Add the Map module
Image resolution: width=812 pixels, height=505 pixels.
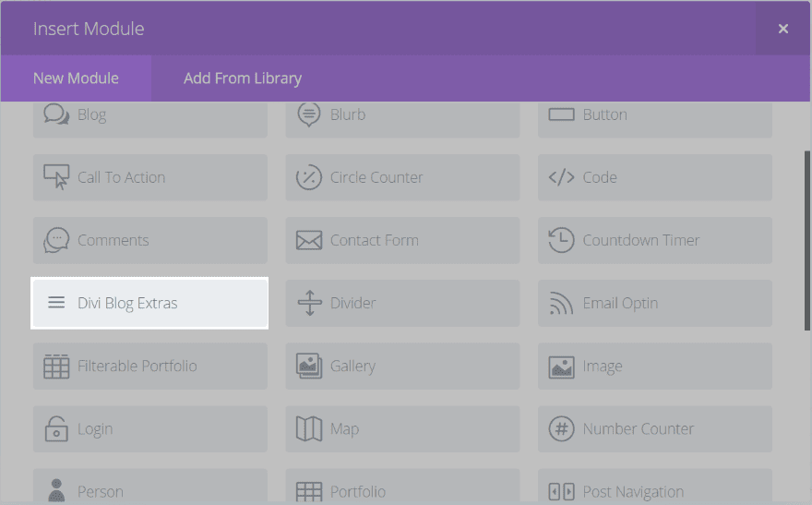click(x=402, y=428)
